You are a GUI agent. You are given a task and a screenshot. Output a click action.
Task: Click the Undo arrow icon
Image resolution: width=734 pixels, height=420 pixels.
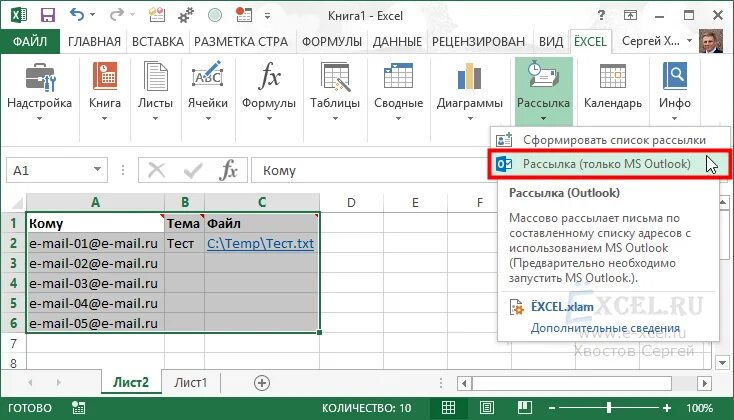[x=76, y=15]
